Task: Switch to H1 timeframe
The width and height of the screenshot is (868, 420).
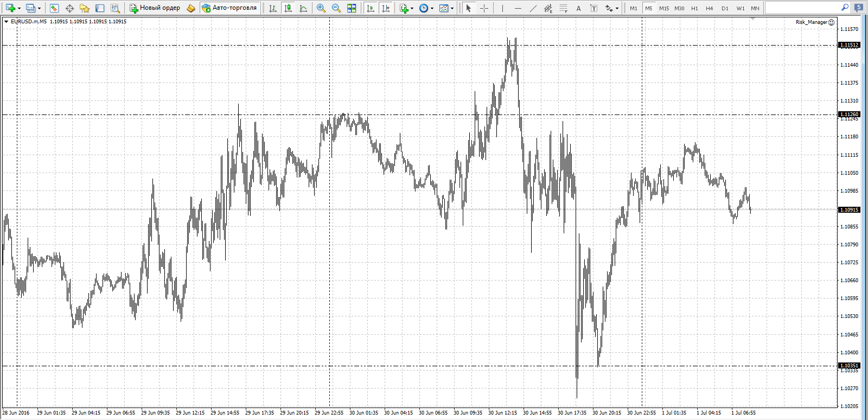Action: point(694,8)
